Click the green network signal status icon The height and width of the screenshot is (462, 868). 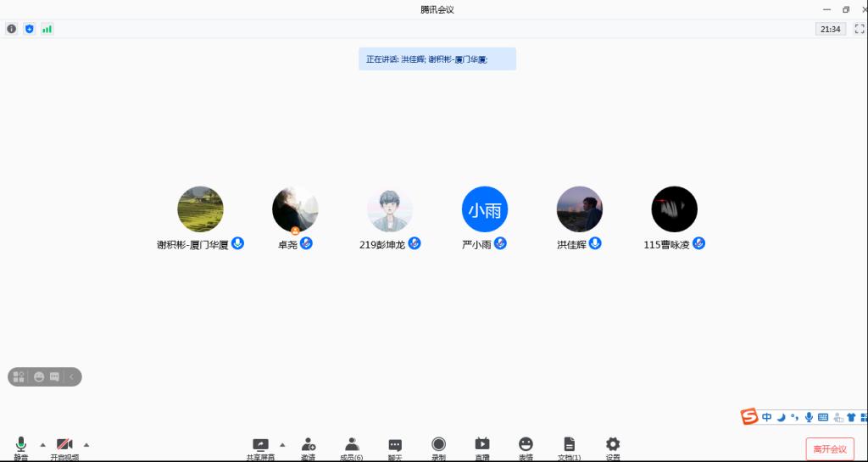[47, 29]
